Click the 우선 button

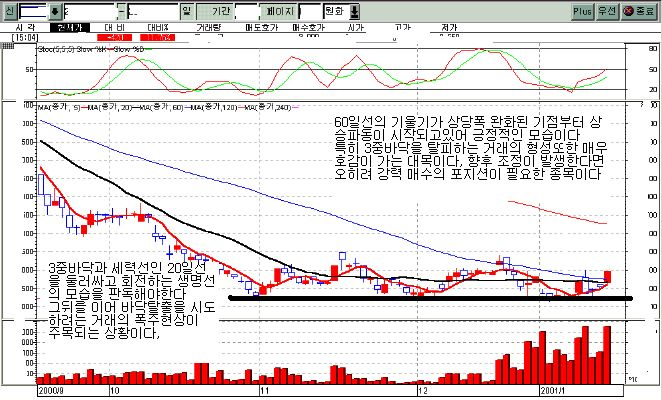click(x=606, y=12)
